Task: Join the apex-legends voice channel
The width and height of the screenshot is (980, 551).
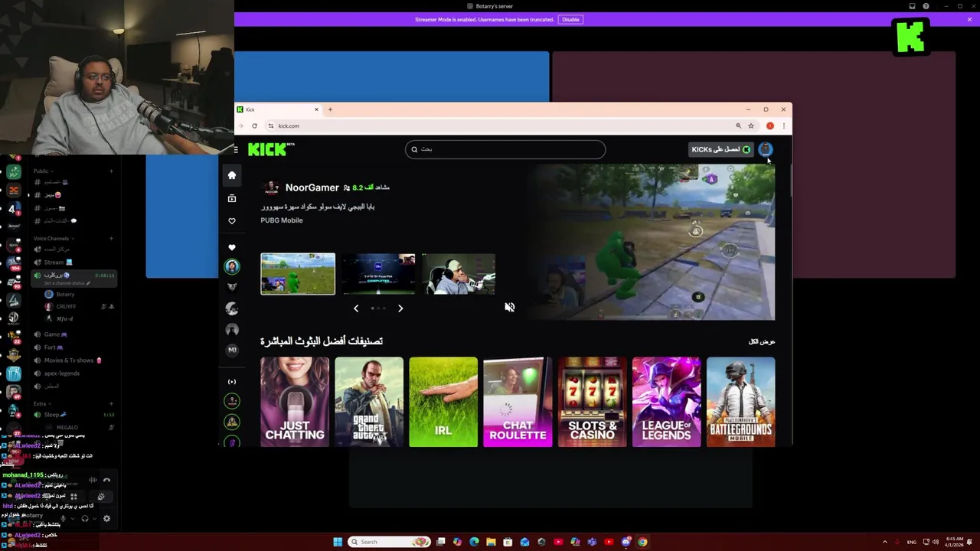Action: (x=73, y=373)
